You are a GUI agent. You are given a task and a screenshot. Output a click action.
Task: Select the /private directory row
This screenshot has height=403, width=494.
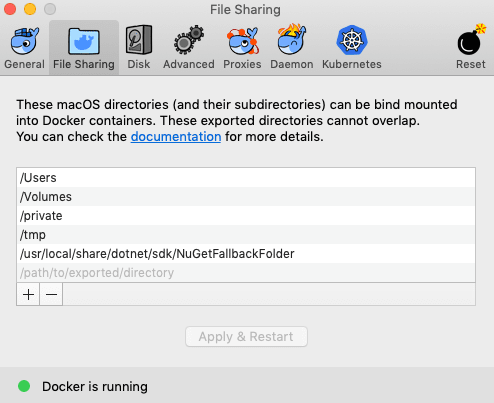pos(246,216)
